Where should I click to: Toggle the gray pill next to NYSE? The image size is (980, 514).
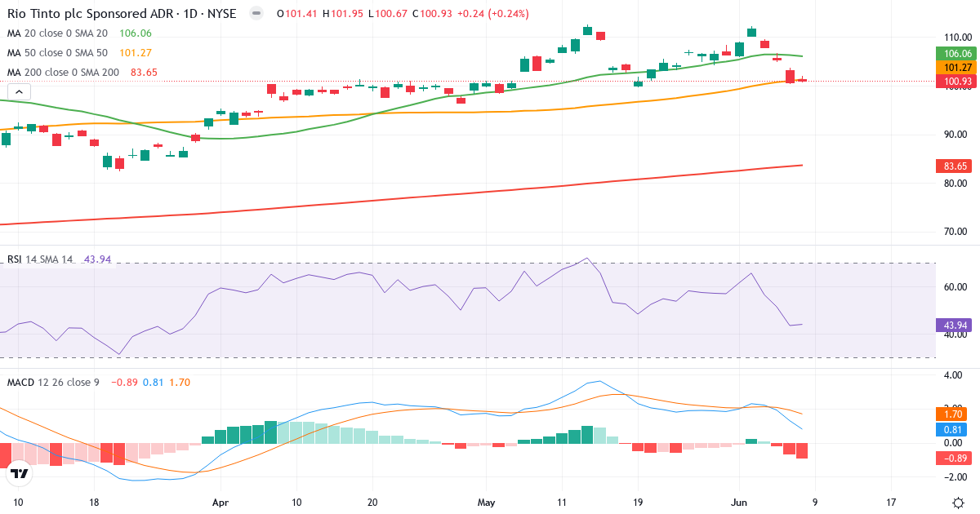[256, 14]
